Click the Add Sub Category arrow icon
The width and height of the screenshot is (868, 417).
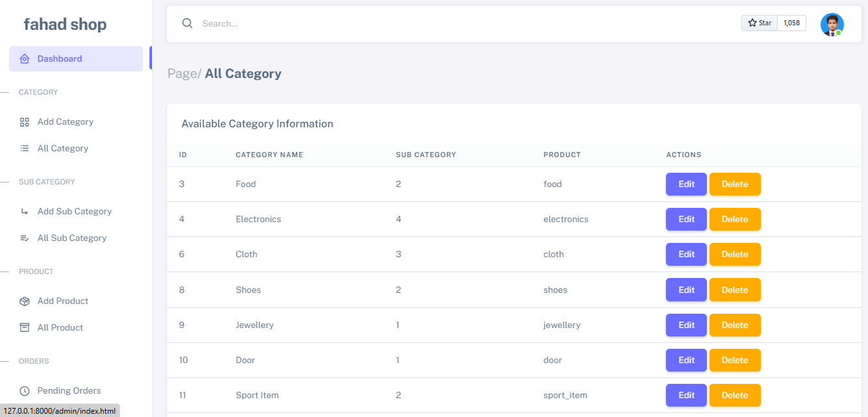[x=25, y=212]
